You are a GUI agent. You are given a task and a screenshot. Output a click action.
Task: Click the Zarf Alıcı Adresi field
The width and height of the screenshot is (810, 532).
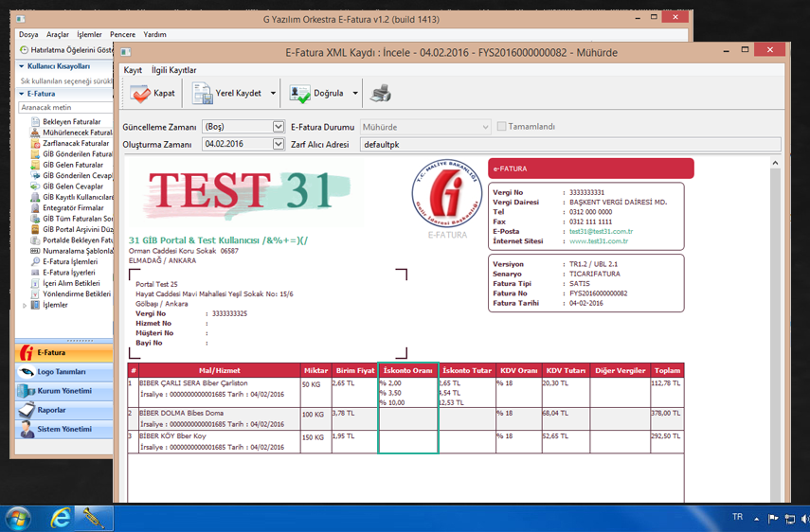(x=569, y=145)
